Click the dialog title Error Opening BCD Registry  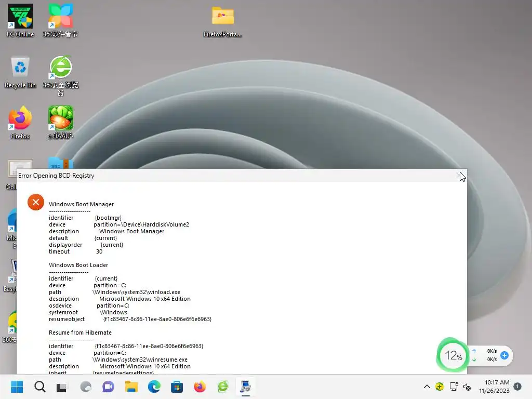pos(56,176)
